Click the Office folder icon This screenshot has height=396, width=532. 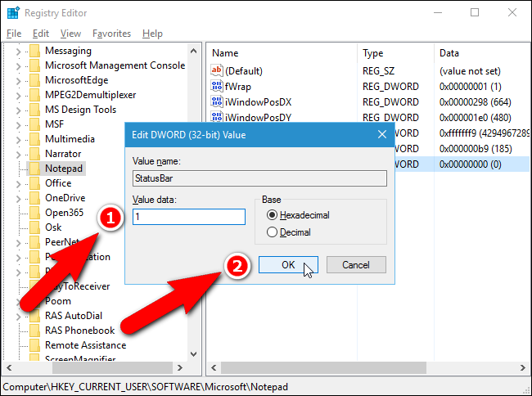tap(34, 183)
